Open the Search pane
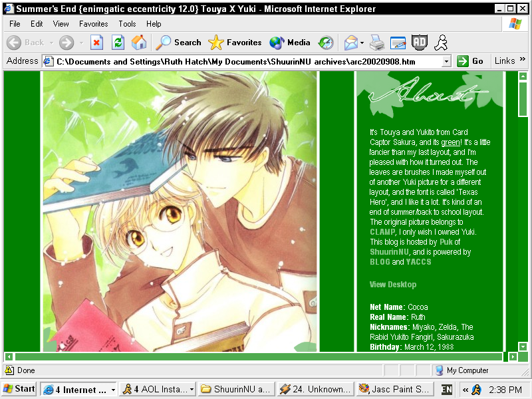This screenshot has height=399, width=532. click(x=178, y=43)
